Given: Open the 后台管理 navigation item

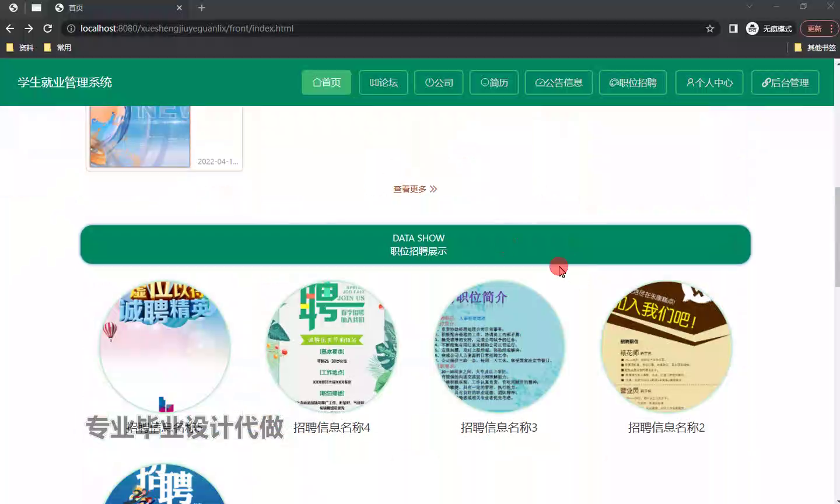Looking at the screenshot, I should coord(785,82).
